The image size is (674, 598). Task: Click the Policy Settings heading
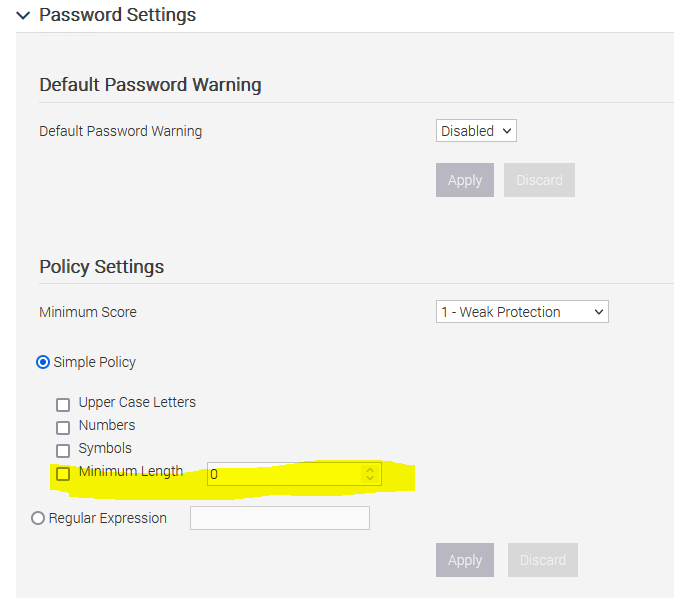pos(101,267)
